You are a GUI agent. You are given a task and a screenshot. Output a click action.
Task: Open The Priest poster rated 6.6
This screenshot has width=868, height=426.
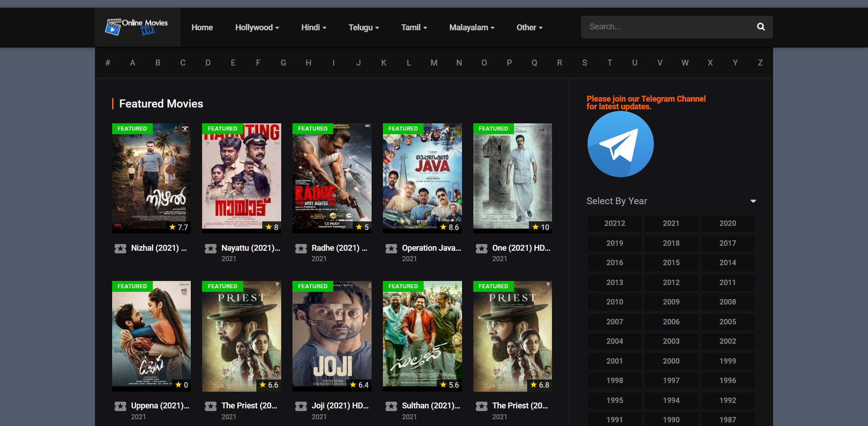pos(241,336)
